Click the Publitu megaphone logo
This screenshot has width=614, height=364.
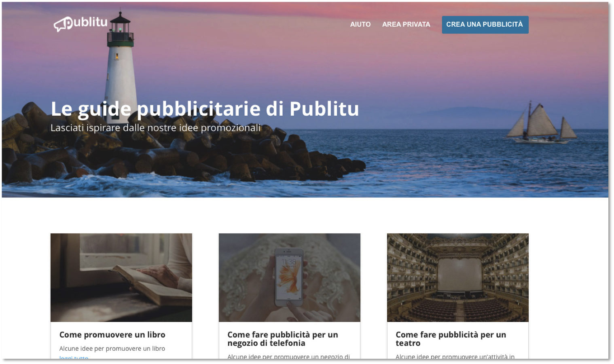click(x=81, y=23)
